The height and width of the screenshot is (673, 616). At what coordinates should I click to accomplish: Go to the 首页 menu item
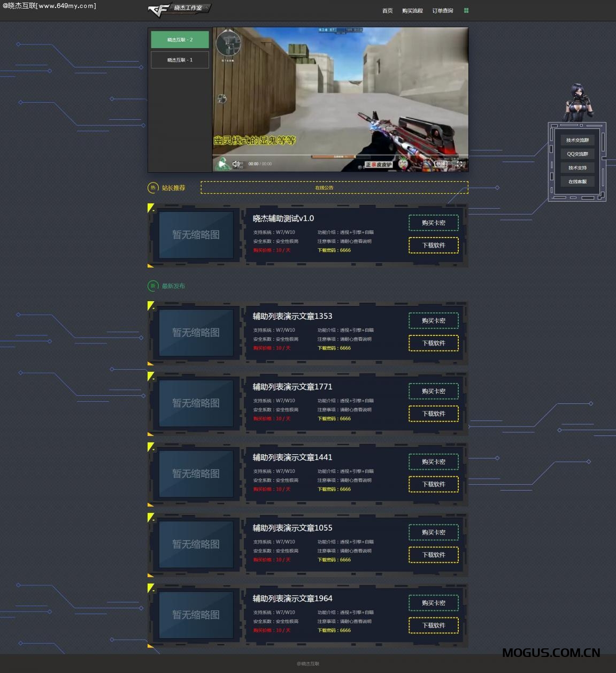pos(387,11)
